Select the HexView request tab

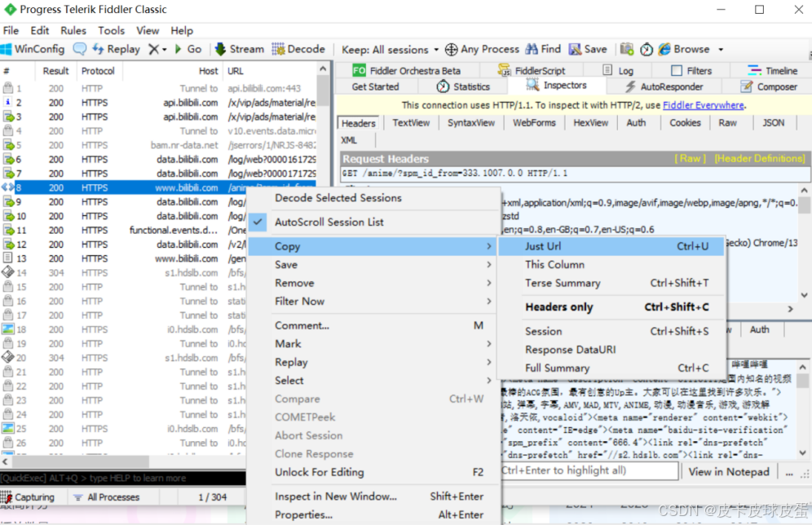591,123
